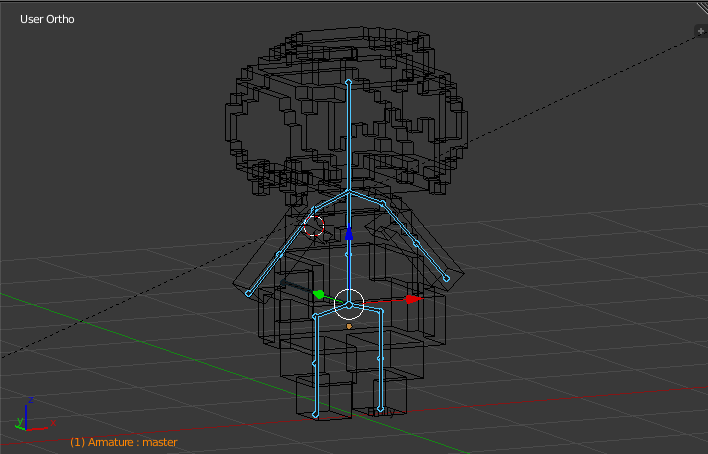Click the orange armature origin dot
Viewport: 708px width, 454px height.
tap(349, 326)
